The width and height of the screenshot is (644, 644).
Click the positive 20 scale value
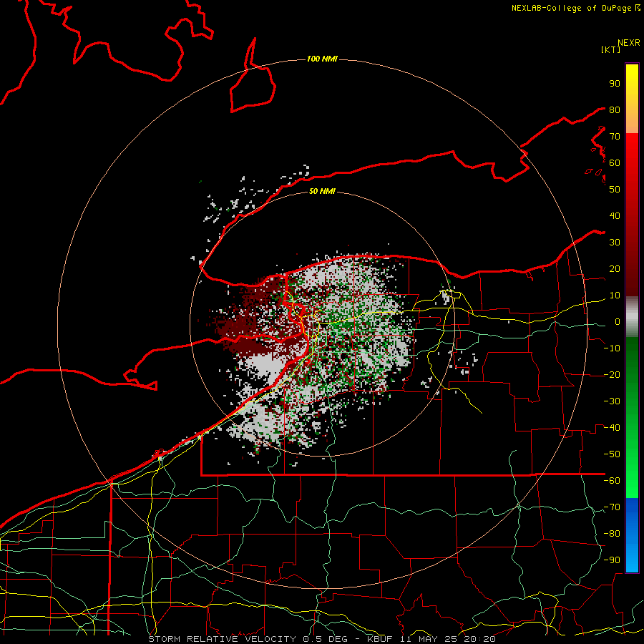tap(615, 268)
